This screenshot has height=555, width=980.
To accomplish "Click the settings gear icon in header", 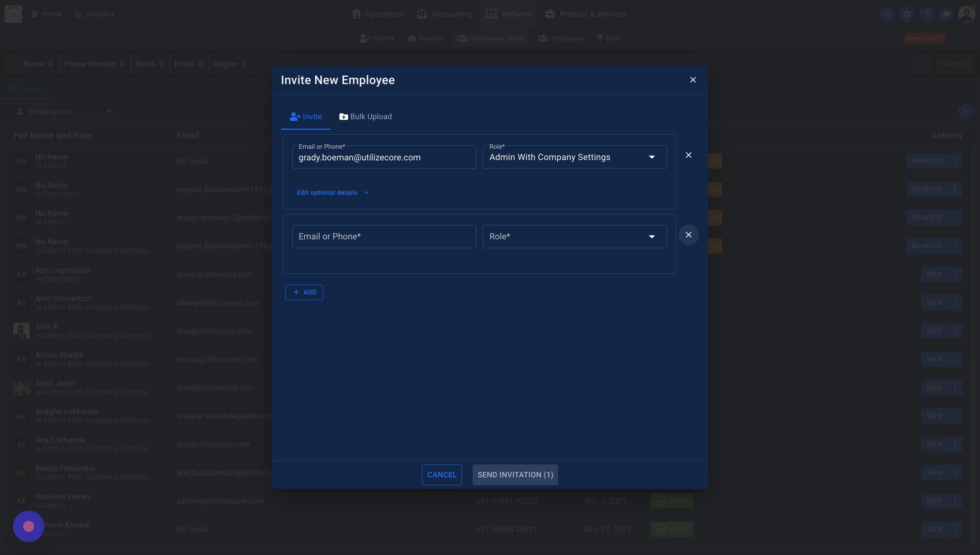I will (907, 14).
